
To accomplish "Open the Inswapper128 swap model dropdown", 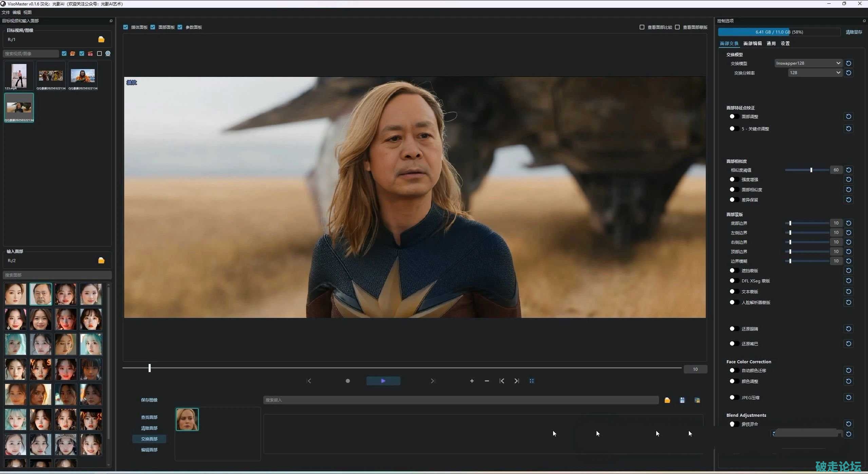I will [x=808, y=63].
